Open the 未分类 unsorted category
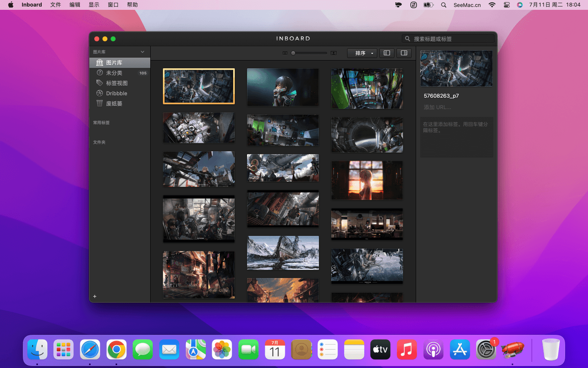The height and width of the screenshot is (368, 588). point(114,73)
